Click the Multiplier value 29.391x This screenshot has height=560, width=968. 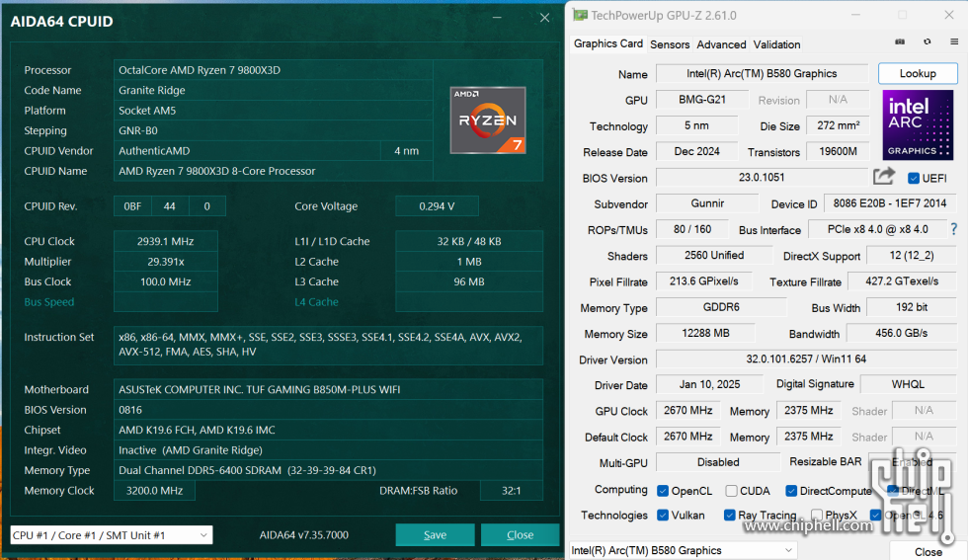coord(166,262)
